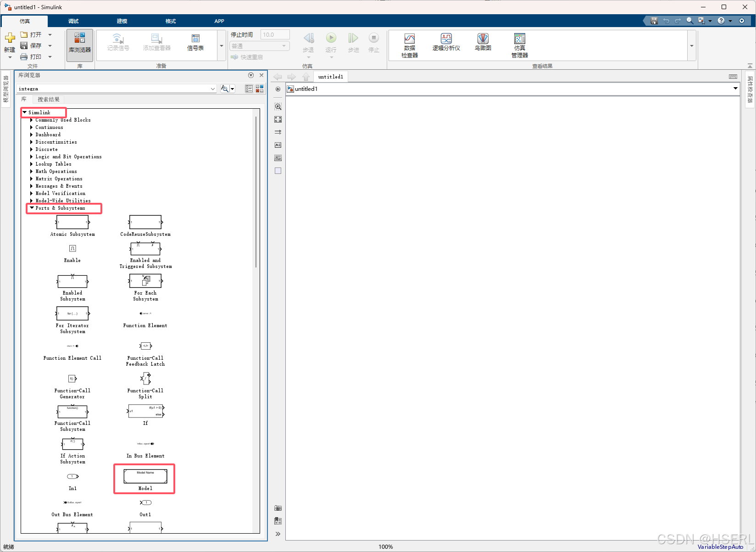Launch the Logic Analyzer (逻辑分析仪)
This screenshot has height=552, width=756.
pyautogui.click(x=446, y=42)
